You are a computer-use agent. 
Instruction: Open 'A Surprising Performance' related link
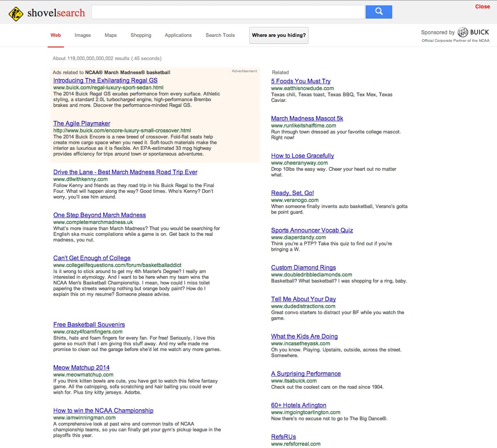click(306, 374)
